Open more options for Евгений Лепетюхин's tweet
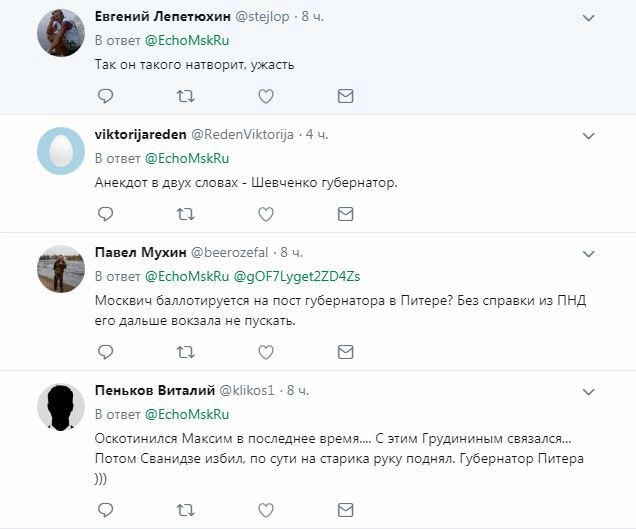This screenshot has height=529, width=636. tap(589, 18)
